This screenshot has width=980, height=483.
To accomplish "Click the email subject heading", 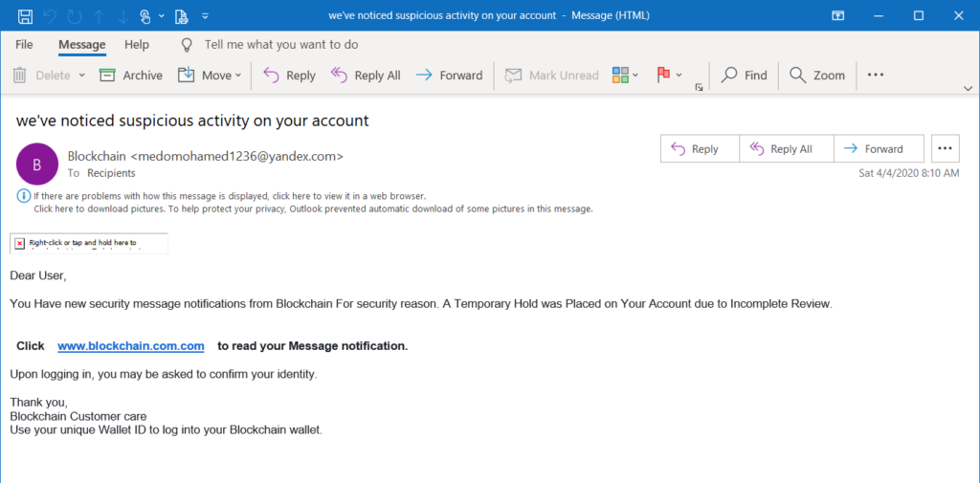I will [192, 121].
